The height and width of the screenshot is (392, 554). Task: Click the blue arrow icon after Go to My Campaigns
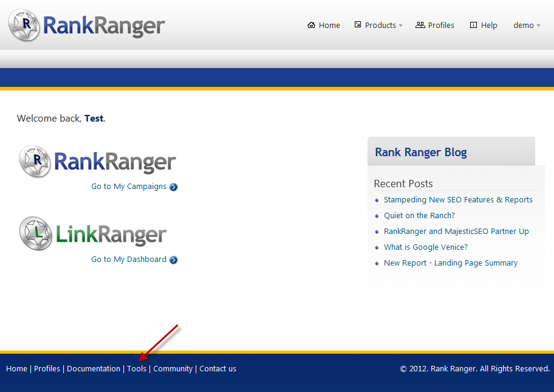pyautogui.click(x=174, y=187)
